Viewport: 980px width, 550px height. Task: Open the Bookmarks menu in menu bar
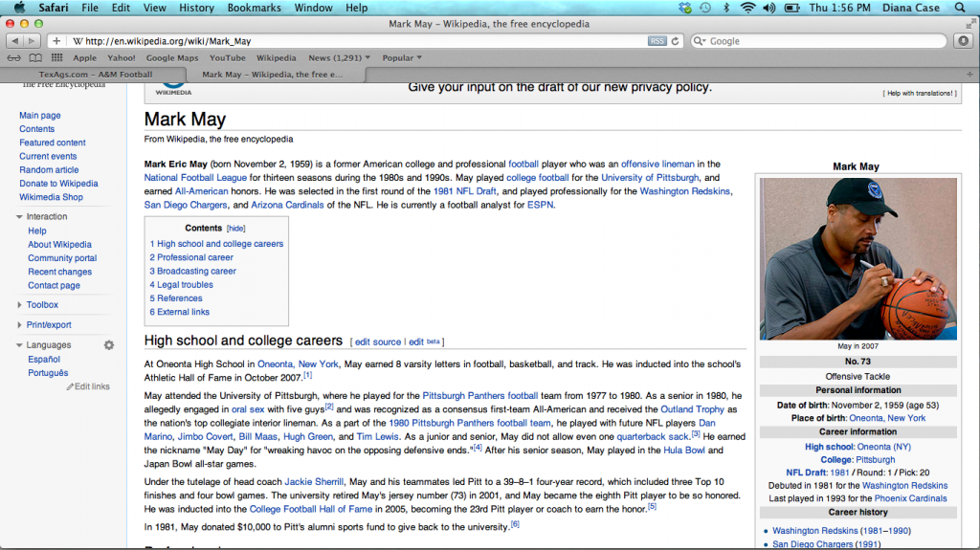[254, 8]
